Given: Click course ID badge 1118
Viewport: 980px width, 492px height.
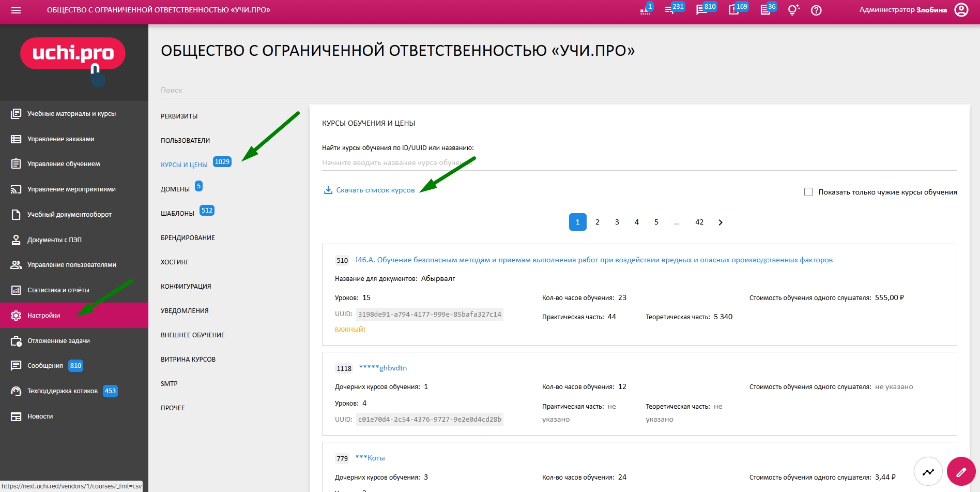Looking at the screenshot, I should point(344,368).
